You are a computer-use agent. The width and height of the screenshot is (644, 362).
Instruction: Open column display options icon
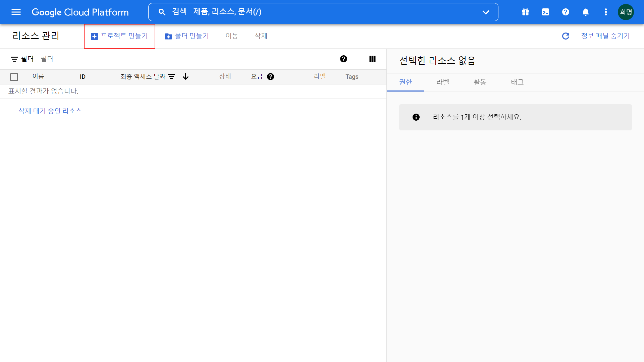[372, 59]
